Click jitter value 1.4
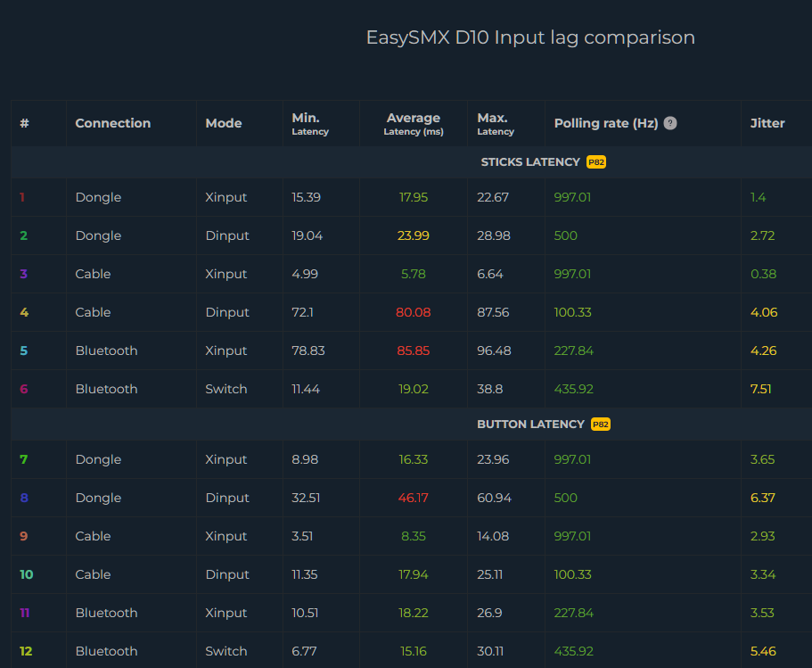This screenshot has height=668, width=812. point(759,197)
